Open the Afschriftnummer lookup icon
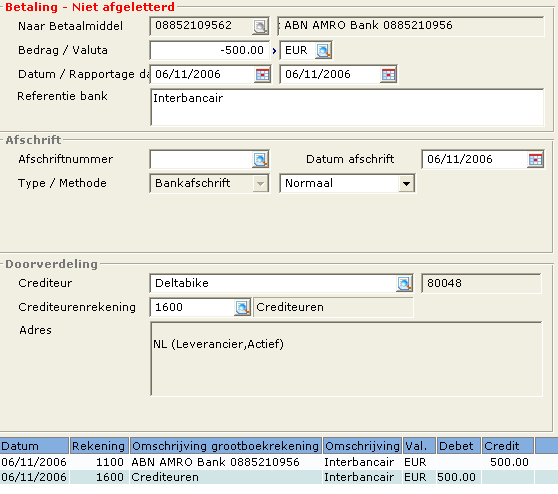Image resolution: width=558 pixels, height=494 pixels. pyautogui.click(x=260, y=159)
